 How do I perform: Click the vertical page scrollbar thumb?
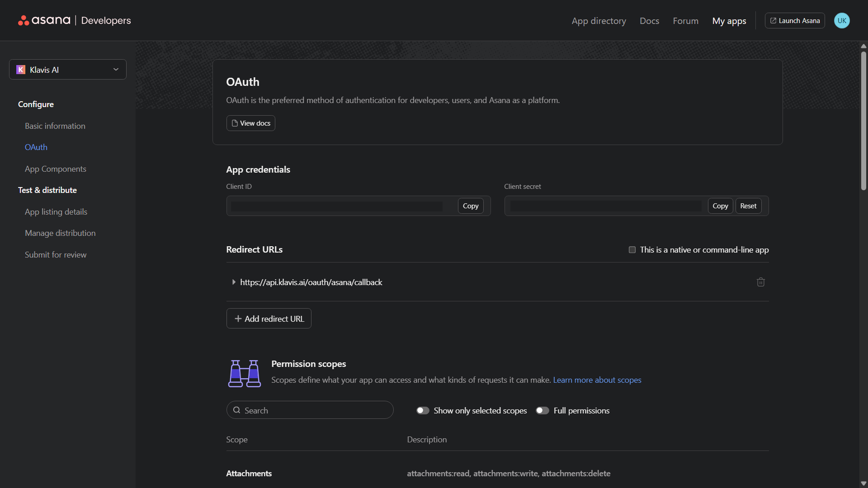coord(863,121)
